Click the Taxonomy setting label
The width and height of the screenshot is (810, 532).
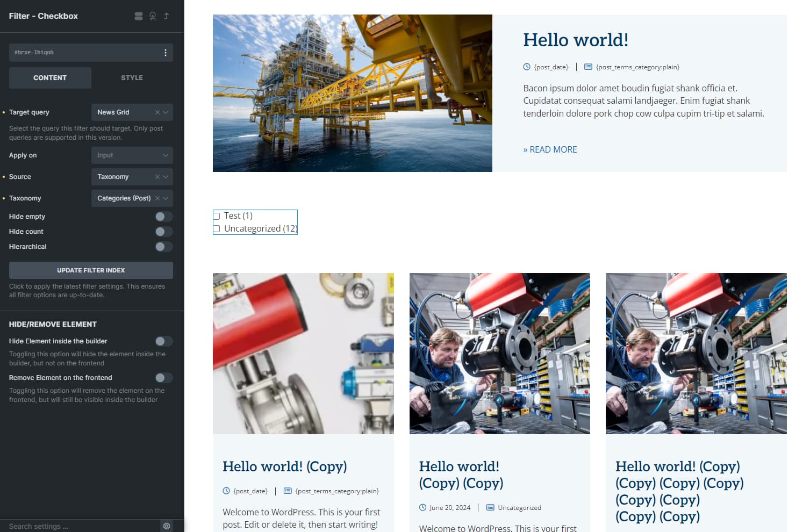(25, 198)
